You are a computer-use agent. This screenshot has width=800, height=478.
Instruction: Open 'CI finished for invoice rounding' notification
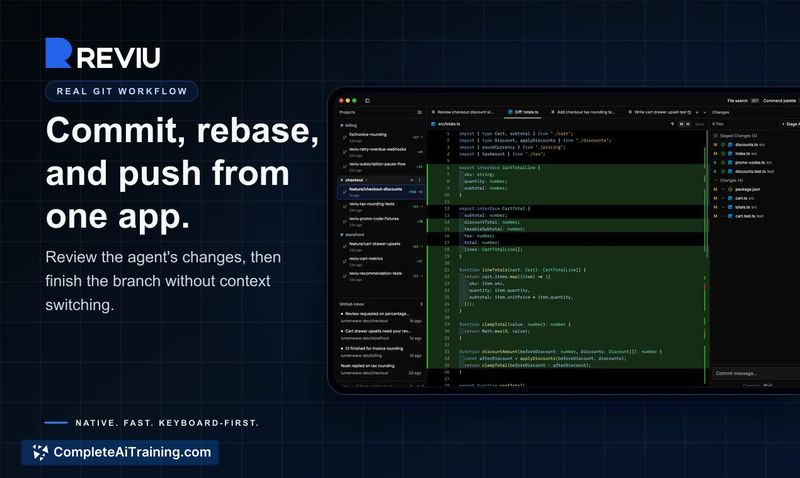point(381,352)
